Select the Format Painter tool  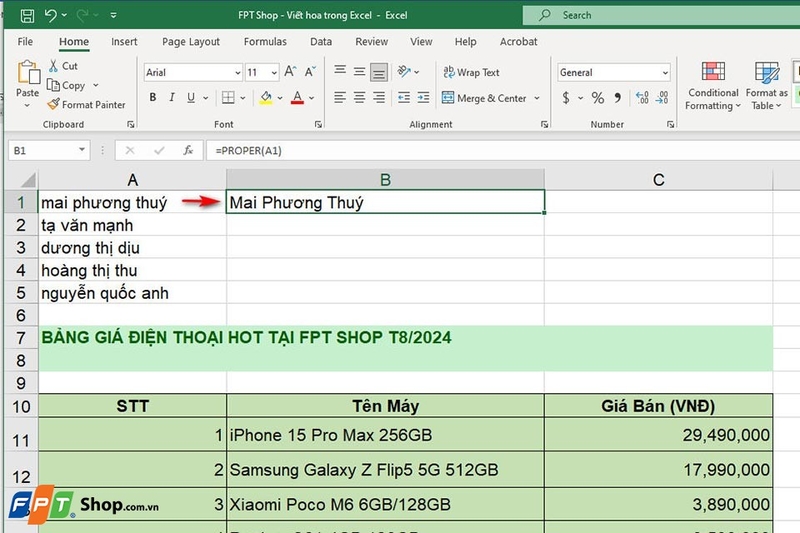click(x=86, y=105)
